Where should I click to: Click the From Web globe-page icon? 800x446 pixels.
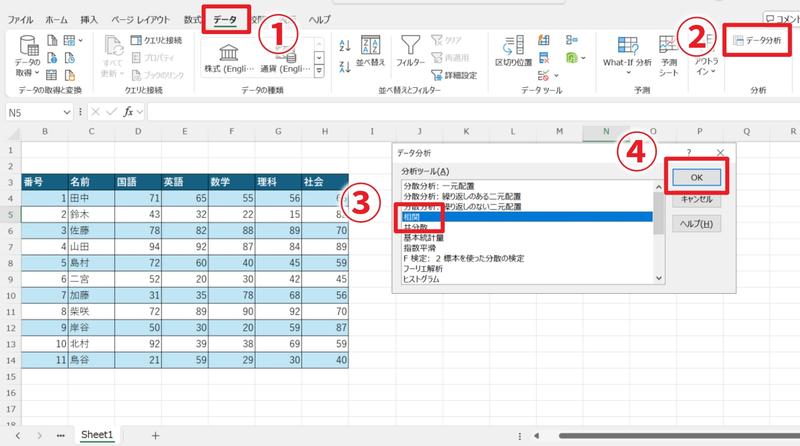click(x=52, y=58)
